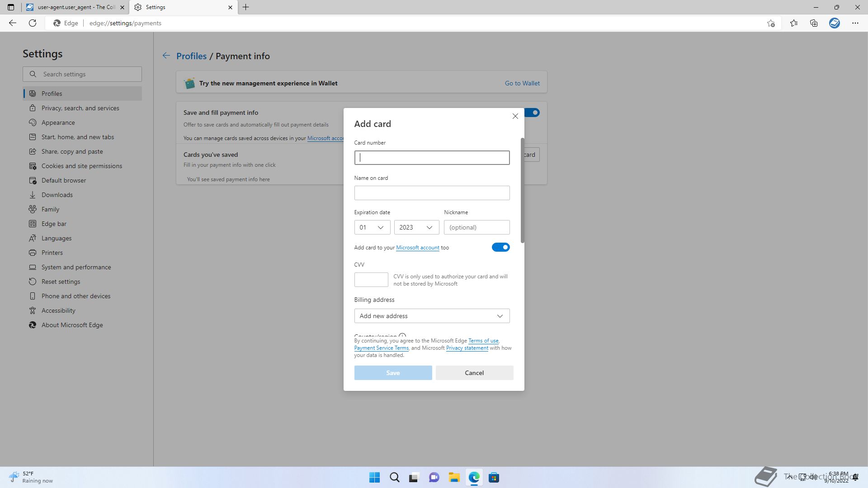Close the Add card dialog
The height and width of the screenshot is (488, 868).
pos(515,116)
